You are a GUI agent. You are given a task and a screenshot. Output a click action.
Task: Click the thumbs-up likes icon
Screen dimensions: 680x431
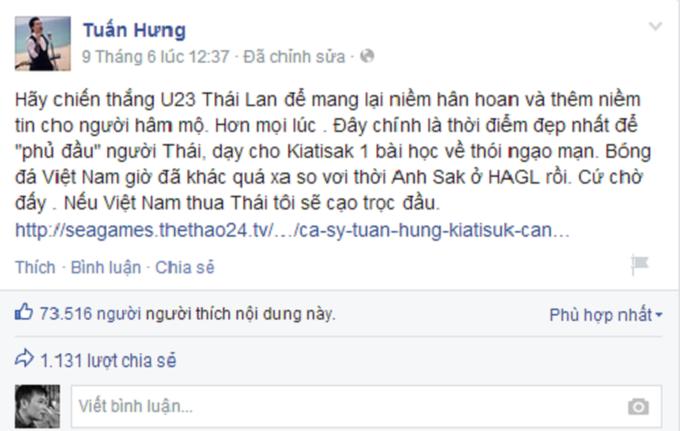[23, 312]
